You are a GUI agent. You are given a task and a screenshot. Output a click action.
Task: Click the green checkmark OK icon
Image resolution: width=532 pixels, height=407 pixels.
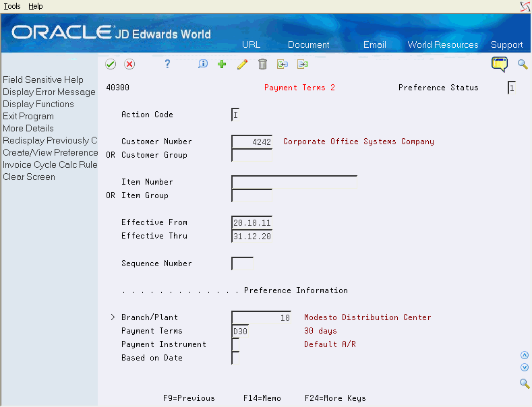[x=111, y=64]
